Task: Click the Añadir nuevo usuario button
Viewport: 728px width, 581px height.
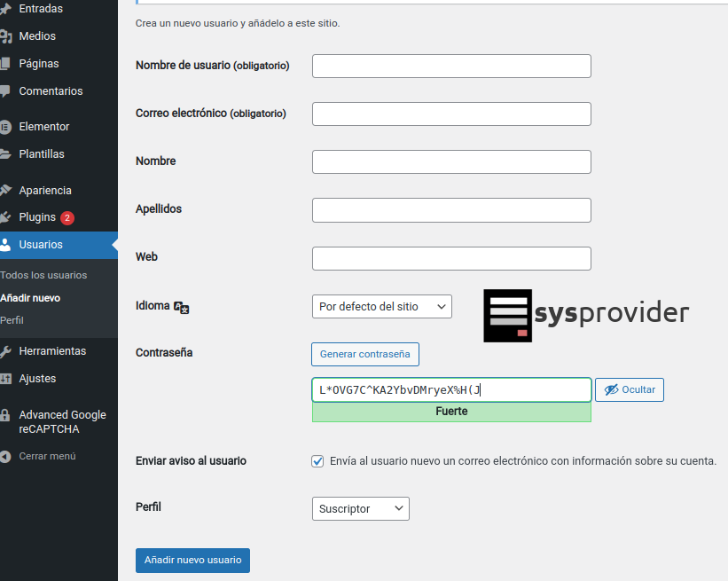Action: coord(192,561)
